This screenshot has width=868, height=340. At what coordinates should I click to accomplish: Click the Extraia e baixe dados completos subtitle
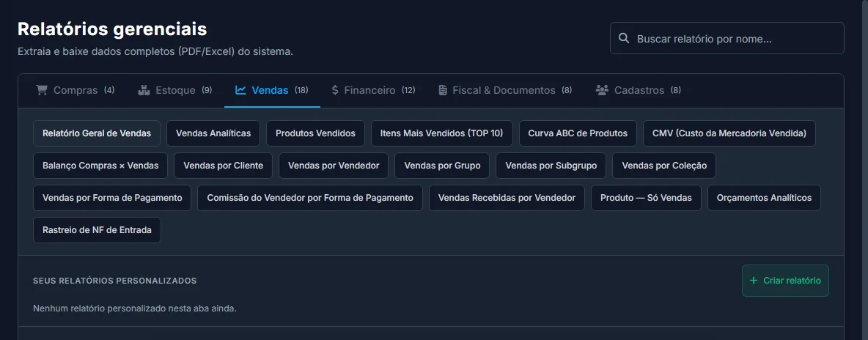pyautogui.click(x=155, y=51)
